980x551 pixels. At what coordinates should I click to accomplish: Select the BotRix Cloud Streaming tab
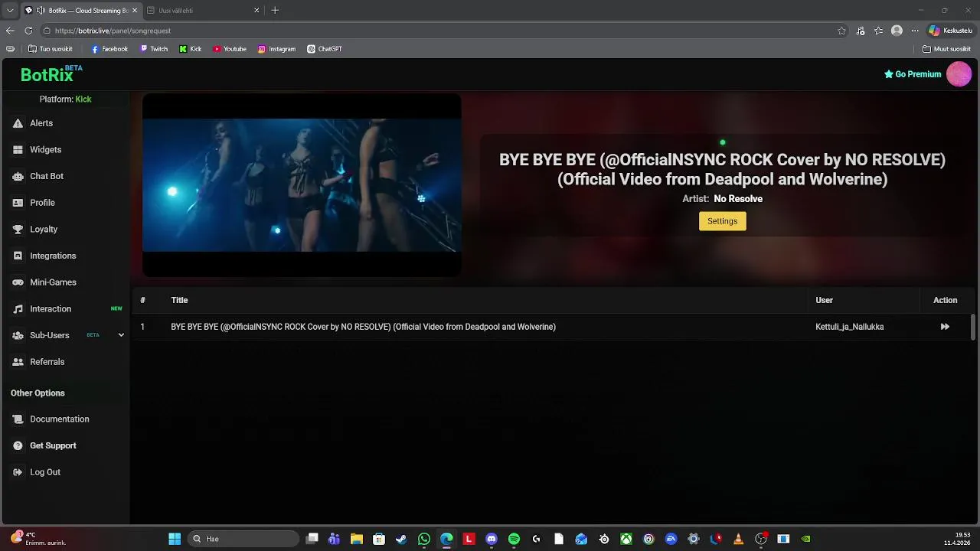click(x=80, y=11)
